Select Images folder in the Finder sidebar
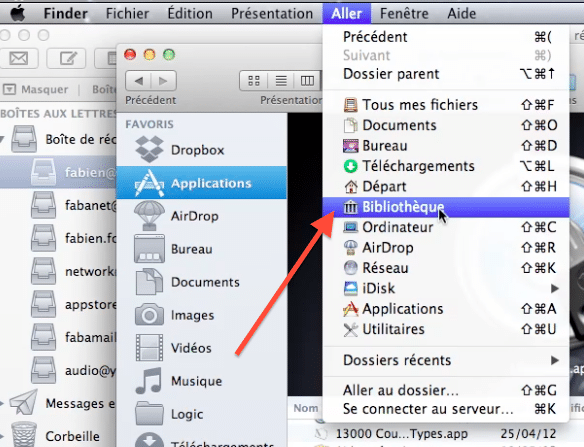This screenshot has height=447, width=584. 201,315
